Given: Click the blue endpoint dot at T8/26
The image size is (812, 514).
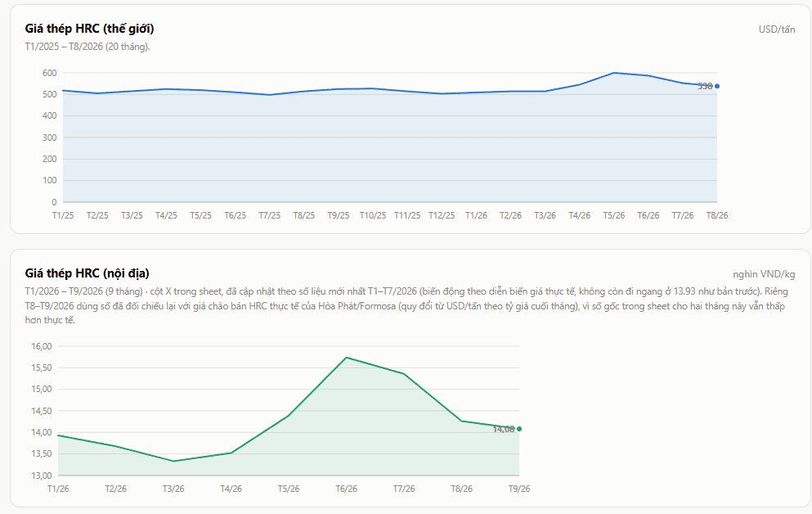Looking at the screenshot, I should pos(716,87).
